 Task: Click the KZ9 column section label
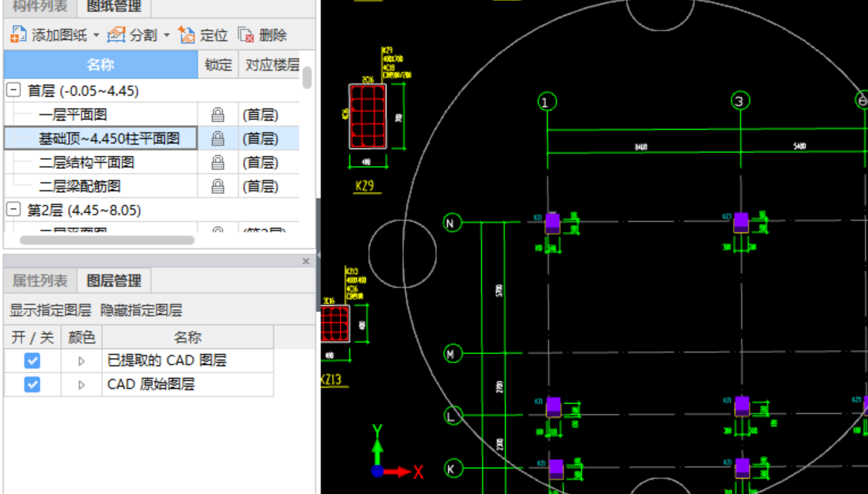point(364,186)
